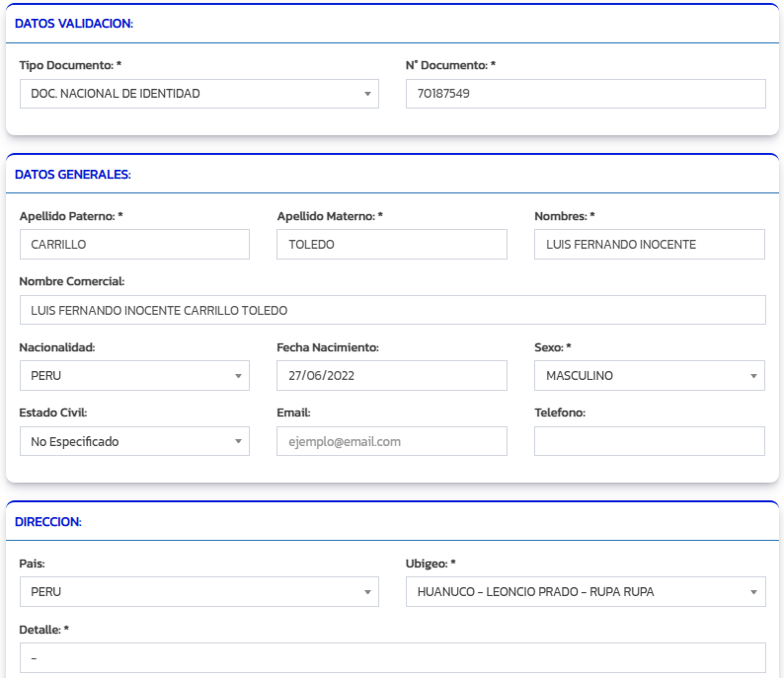Screen dimensions: 784x678
Task: Open the Nacionalidad dropdown showing PERU
Action: point(134,376)
